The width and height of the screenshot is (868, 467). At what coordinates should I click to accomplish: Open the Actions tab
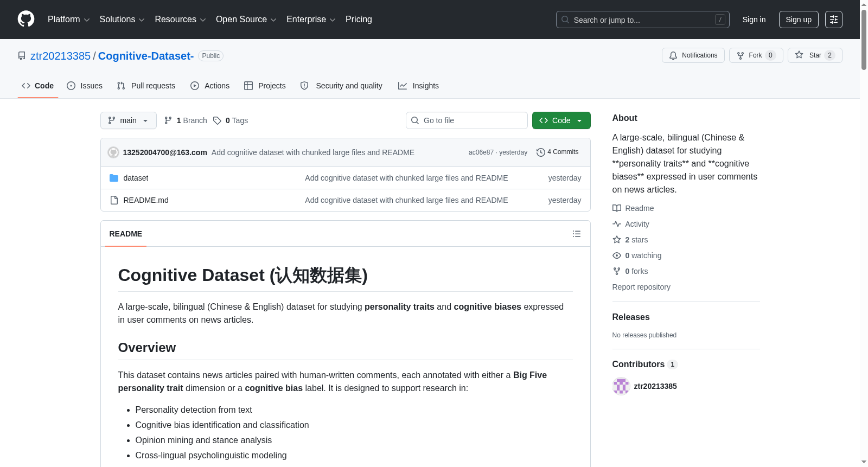tap(210, 86)
